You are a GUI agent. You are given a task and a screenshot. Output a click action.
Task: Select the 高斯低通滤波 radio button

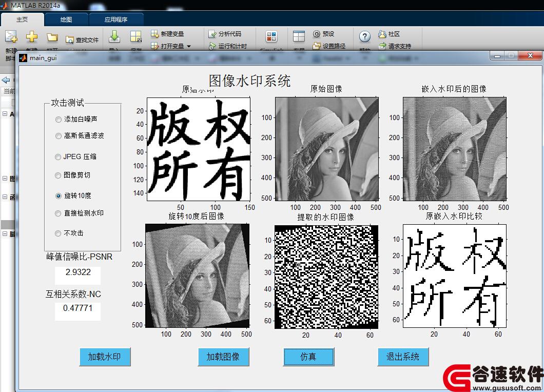point(59,136)
